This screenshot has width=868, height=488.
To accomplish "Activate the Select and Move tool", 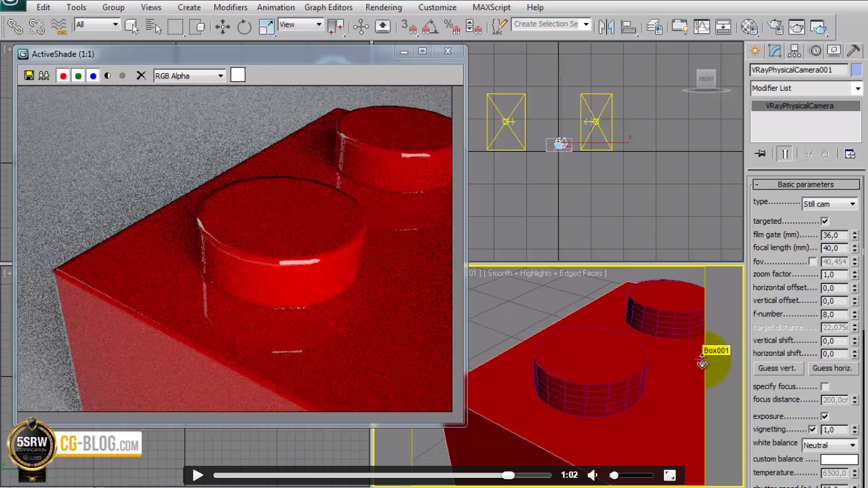I will 222,26.
